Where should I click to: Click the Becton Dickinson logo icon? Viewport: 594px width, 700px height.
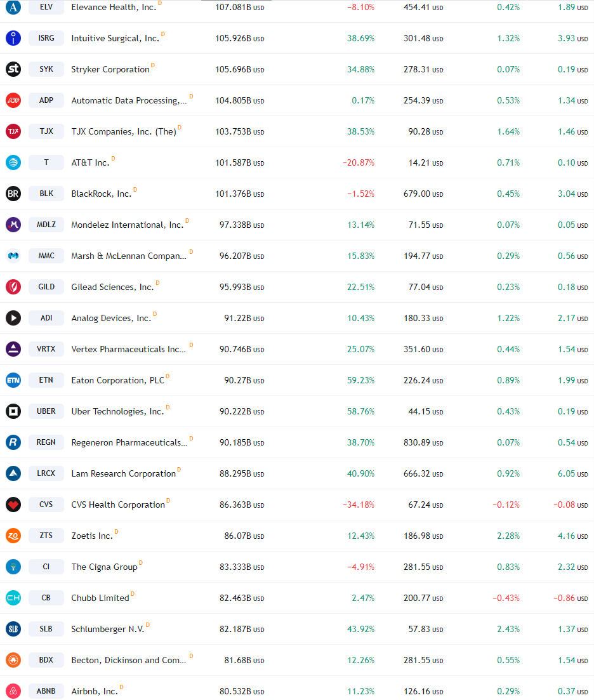click(x=13, y=660)
